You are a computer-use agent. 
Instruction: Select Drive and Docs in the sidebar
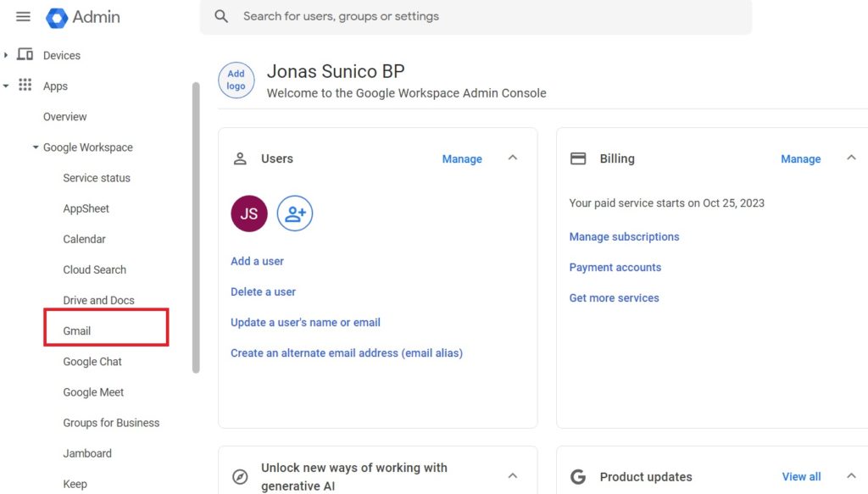click(98, 300)
